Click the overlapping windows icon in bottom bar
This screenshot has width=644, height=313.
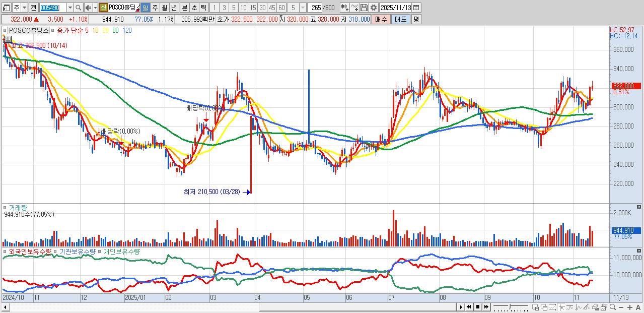[544, 307]
